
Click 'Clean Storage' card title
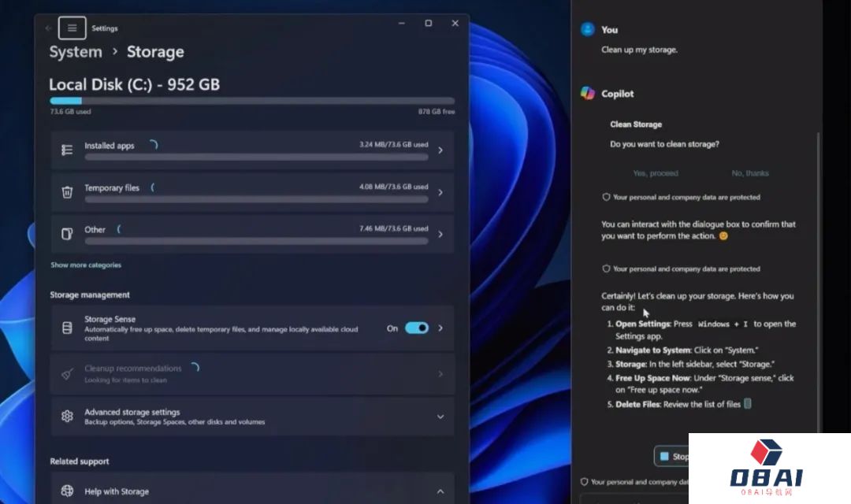636,124
